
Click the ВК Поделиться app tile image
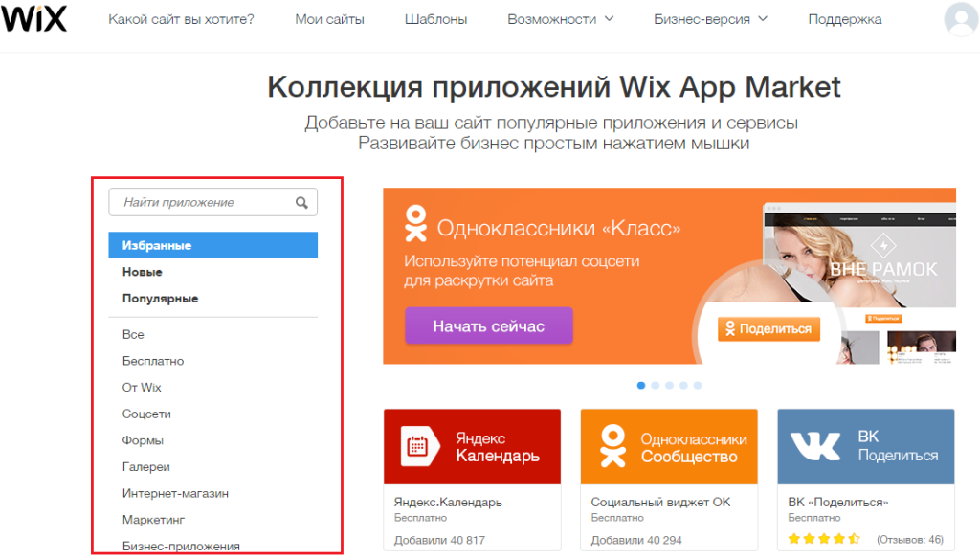click(x=865, y=447)
